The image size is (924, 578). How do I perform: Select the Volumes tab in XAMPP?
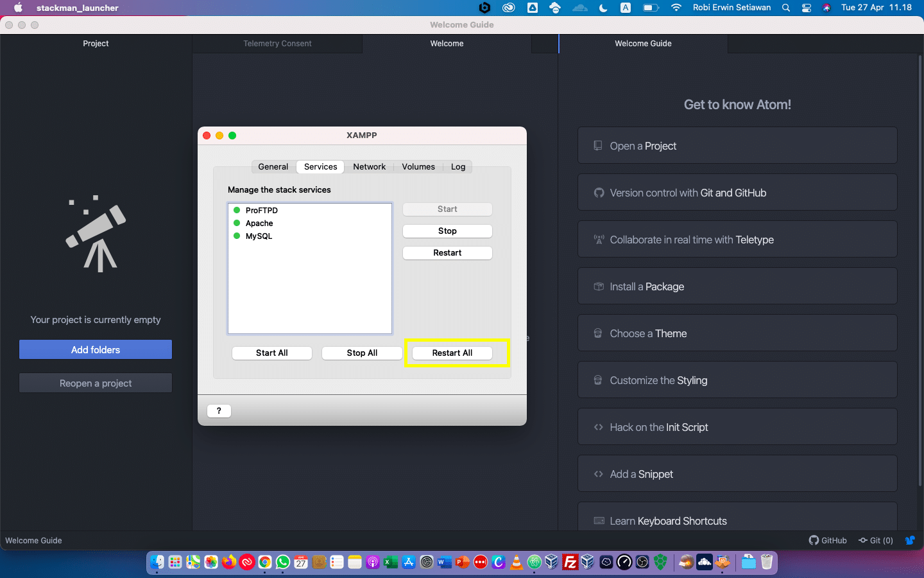pos(418,167)
